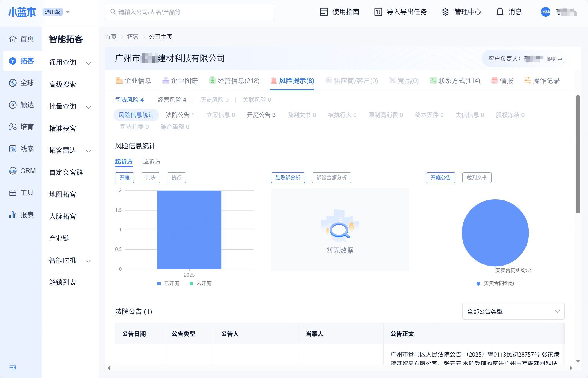588x378 pixels.
Task: Select the 全球 globe sidebar icon
Action: coord(13,83)
